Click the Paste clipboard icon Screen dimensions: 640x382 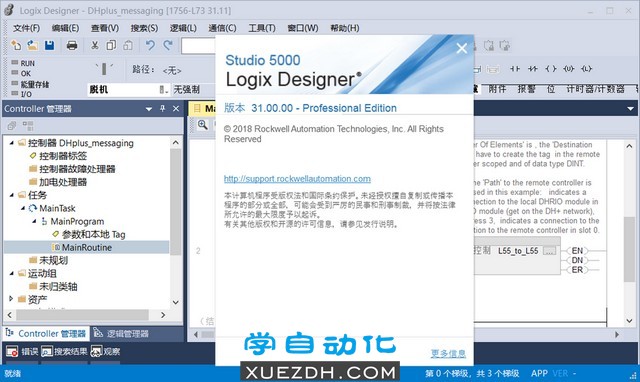pos(128,45)
